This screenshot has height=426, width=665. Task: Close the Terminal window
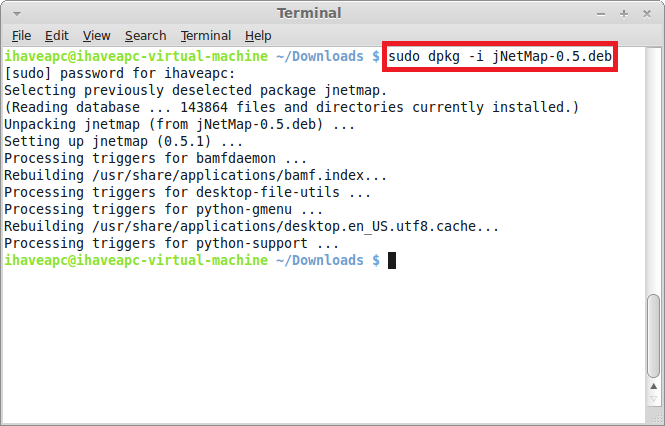coord(646,14)
